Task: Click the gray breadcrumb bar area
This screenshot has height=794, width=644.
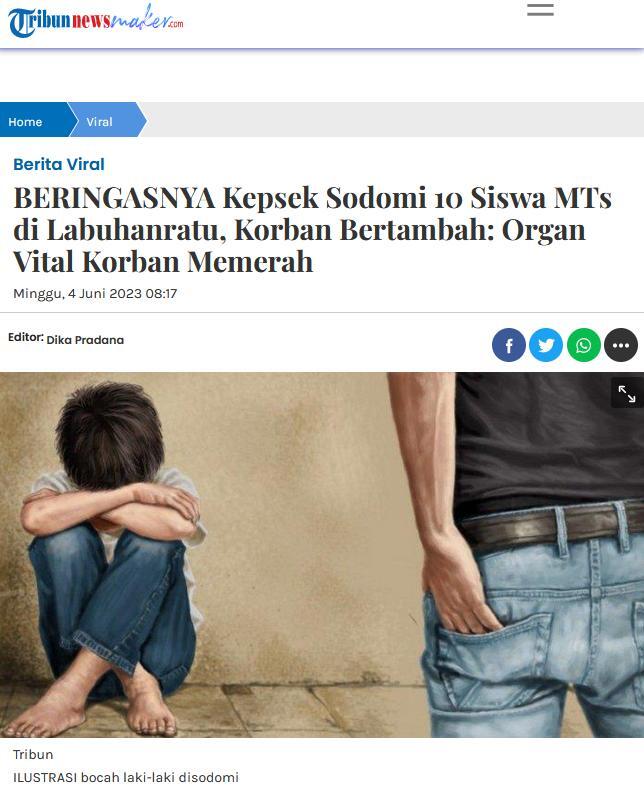Action: click(x=395, y=120)
